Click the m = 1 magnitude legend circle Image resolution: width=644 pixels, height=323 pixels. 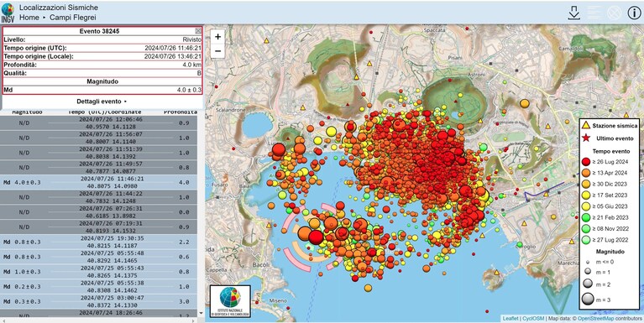[588, 272]
